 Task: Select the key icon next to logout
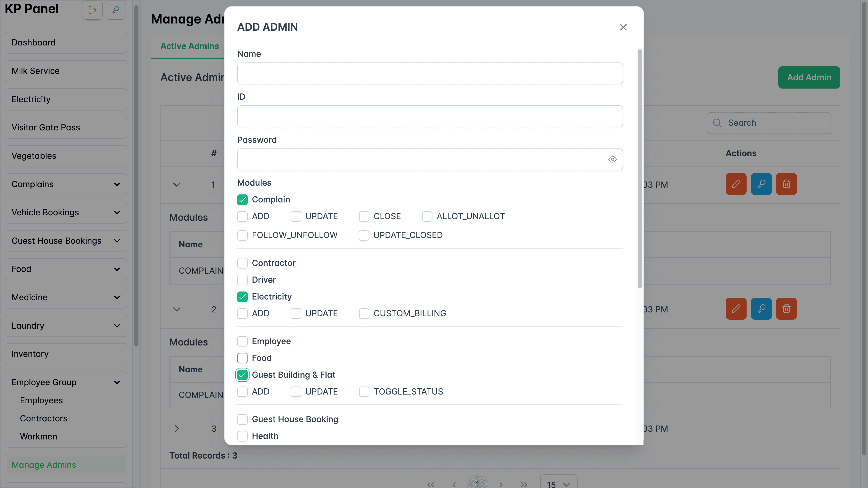point(115,10)
